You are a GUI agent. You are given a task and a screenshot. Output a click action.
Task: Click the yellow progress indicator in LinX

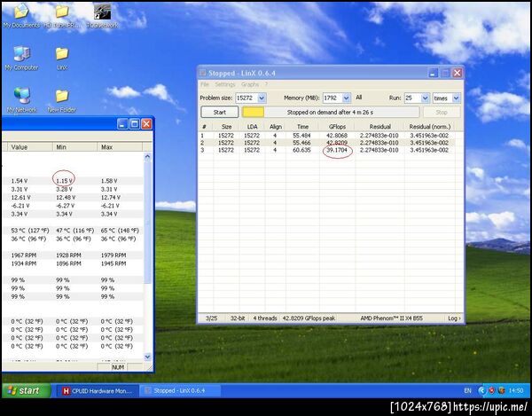253,112
